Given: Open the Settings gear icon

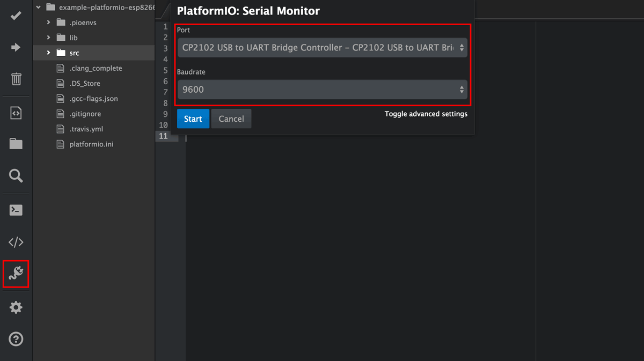Looking at the screenshot, I should click(x=16, y=307).
